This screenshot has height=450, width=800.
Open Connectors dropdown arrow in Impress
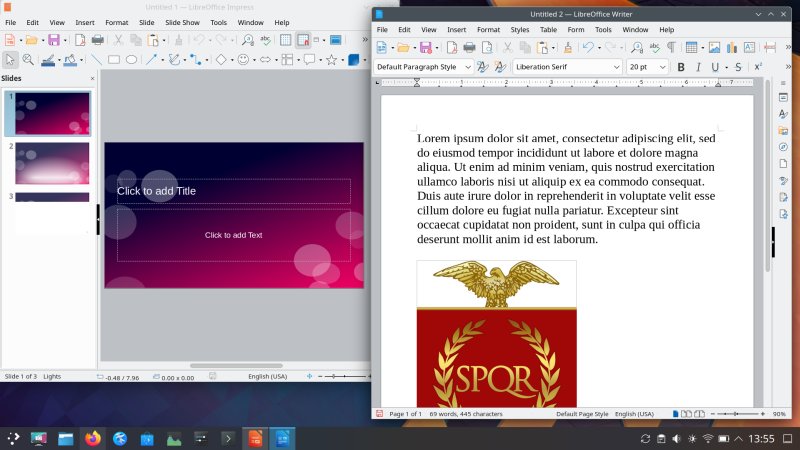click(x=207, y=60)
